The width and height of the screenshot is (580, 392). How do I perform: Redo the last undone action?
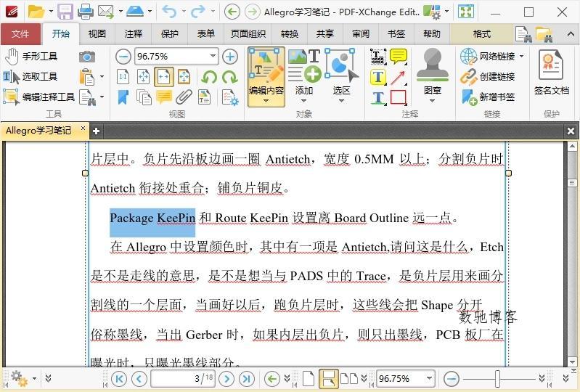pos(198,12)
